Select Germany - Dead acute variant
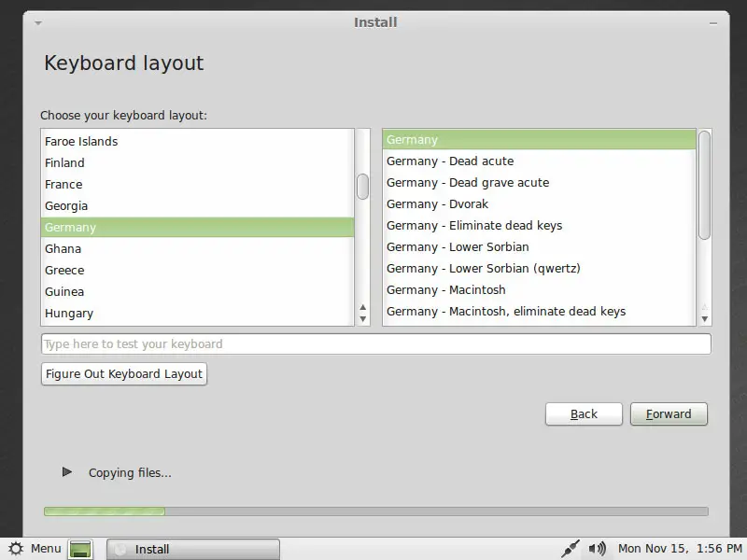The width and height of the screenshot is (747, 560). pyautogui.click(x=540, y=161)
